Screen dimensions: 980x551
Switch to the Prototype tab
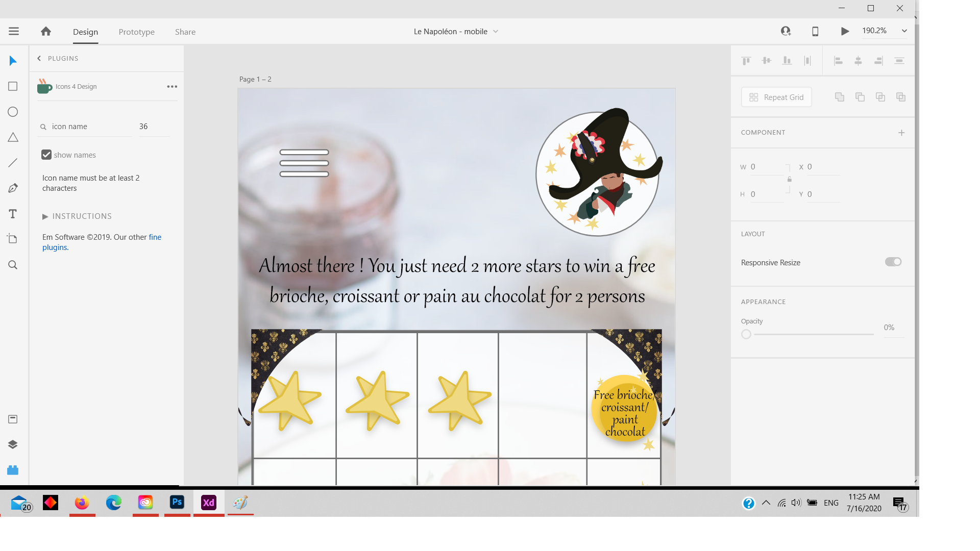click(136, 32)
